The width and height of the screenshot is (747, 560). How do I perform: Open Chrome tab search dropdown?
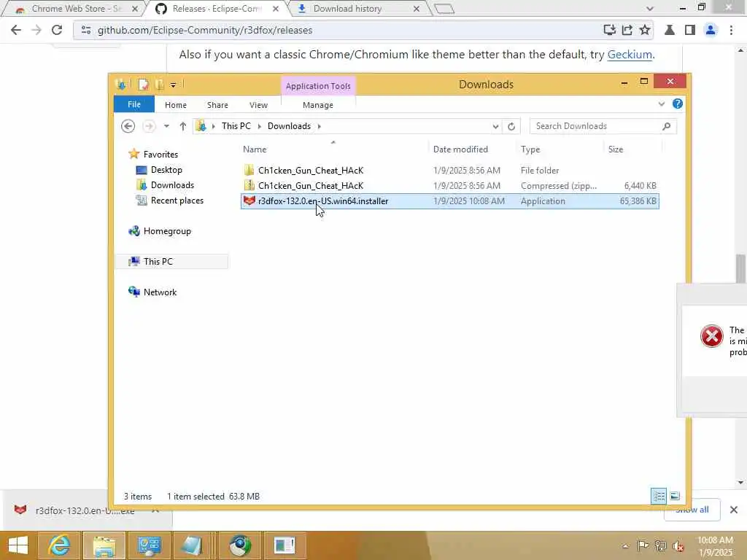[x=650, y=9]
